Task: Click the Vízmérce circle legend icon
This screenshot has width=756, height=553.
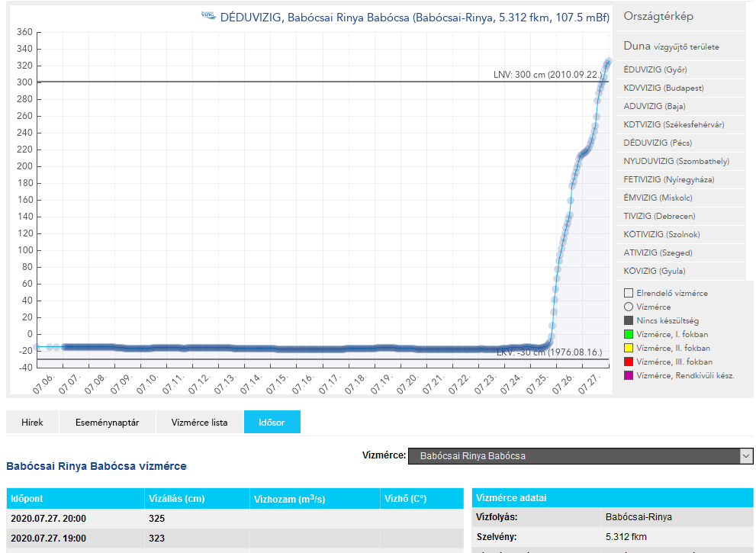Action: pyautogui.click(x=629, y=307)
